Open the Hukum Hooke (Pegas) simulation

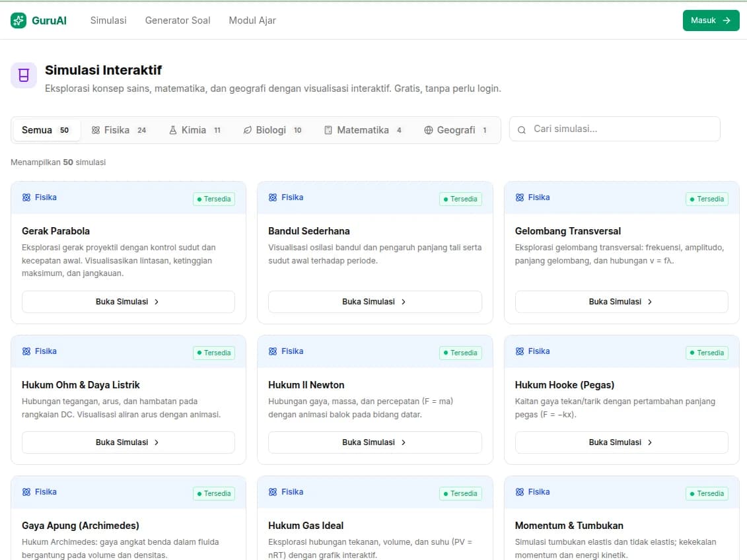622,442
